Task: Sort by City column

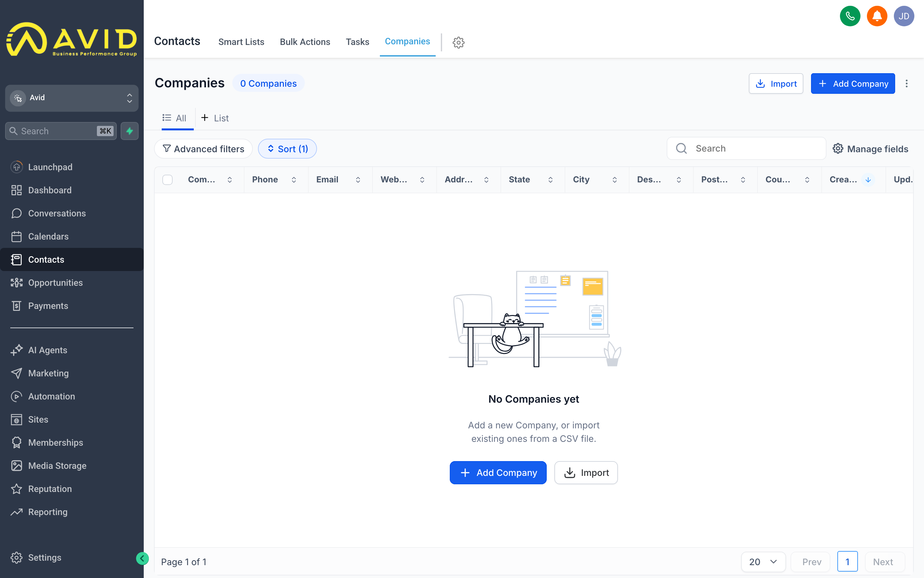Action: pos(614,180)
